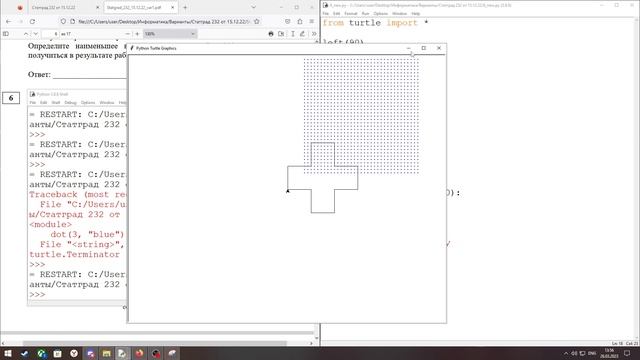
Task: Open Run menu in IDLE editor
Action: coord(365,13)
